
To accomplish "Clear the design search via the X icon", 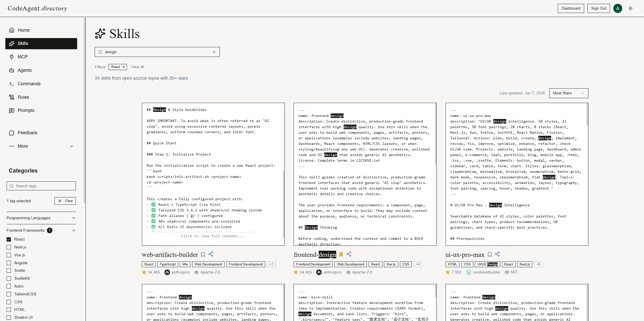I will [214, 52].
